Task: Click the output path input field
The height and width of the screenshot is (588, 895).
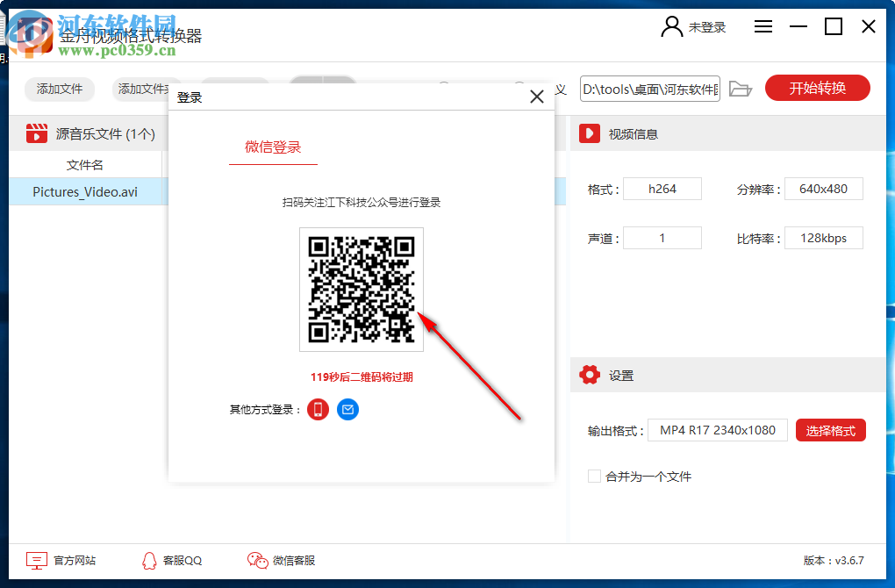Action: [x=649, y=88]
